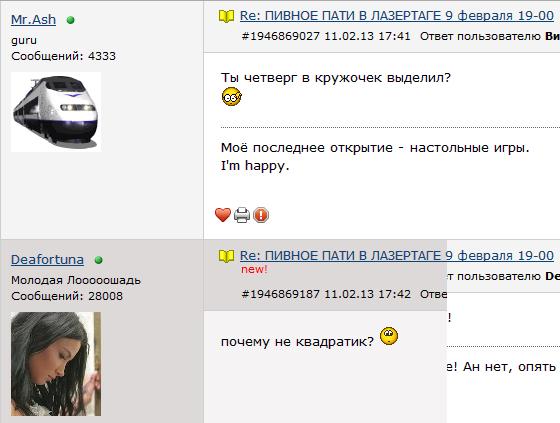Open Mr.Ash's user profile link
The width and height of the screenshot is (560, 423).
[x=33, y=20]
